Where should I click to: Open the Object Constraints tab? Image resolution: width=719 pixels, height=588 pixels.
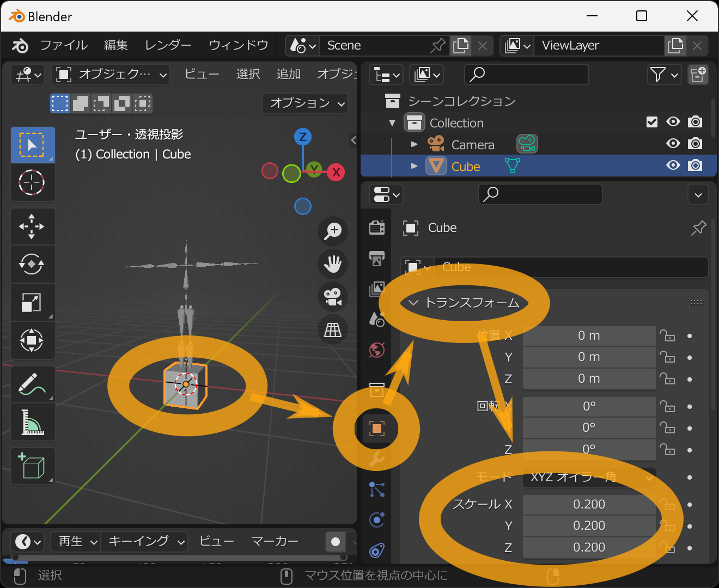(377, 550)
